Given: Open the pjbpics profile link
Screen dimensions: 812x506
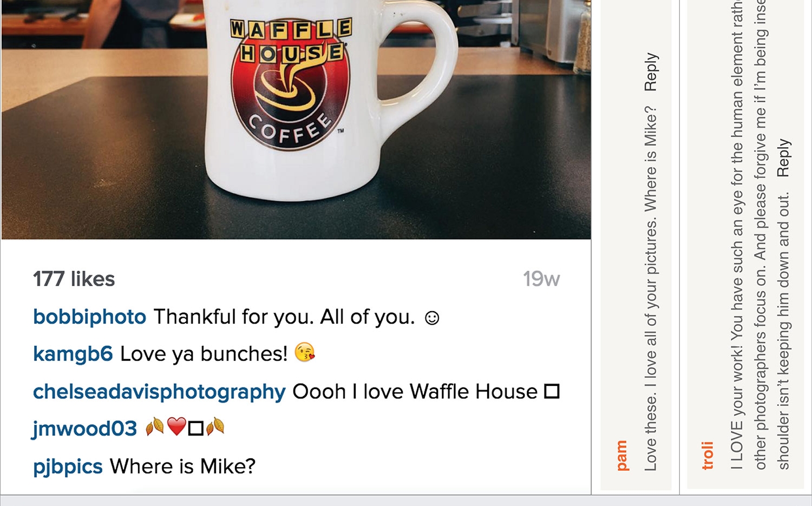Looking at the screenshot, I should [x=68, y=466].
